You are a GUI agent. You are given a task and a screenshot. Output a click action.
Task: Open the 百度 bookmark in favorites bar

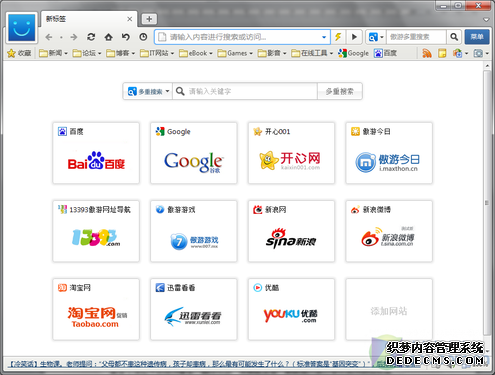click(x=385, y=53)
